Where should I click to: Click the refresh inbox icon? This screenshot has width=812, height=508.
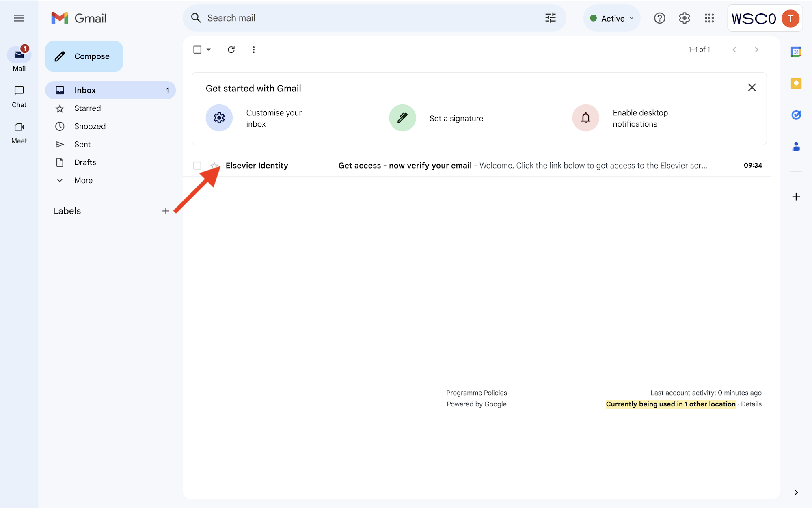[231, 50]
